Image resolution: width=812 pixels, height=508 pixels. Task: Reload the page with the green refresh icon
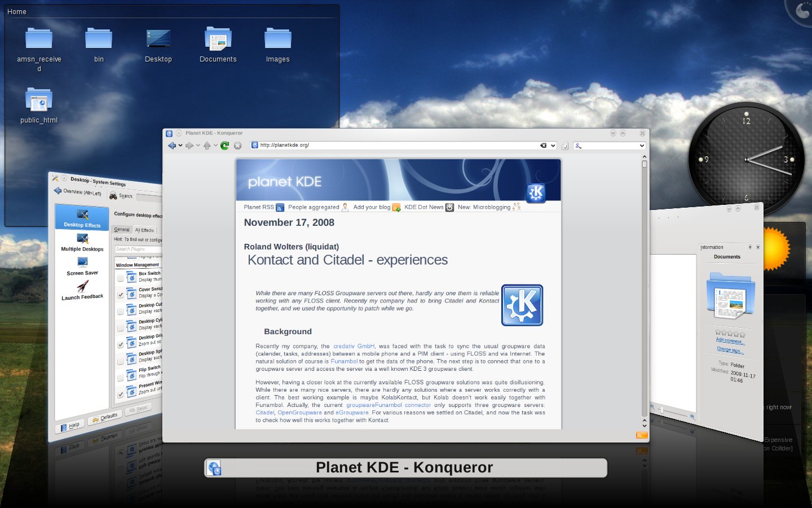224,146
